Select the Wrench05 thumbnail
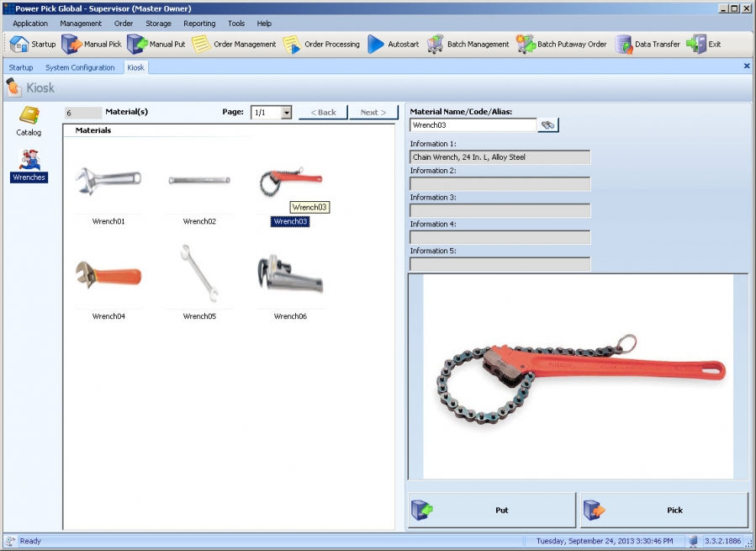Screen dimensions: 756x551 tap(199, 273)
